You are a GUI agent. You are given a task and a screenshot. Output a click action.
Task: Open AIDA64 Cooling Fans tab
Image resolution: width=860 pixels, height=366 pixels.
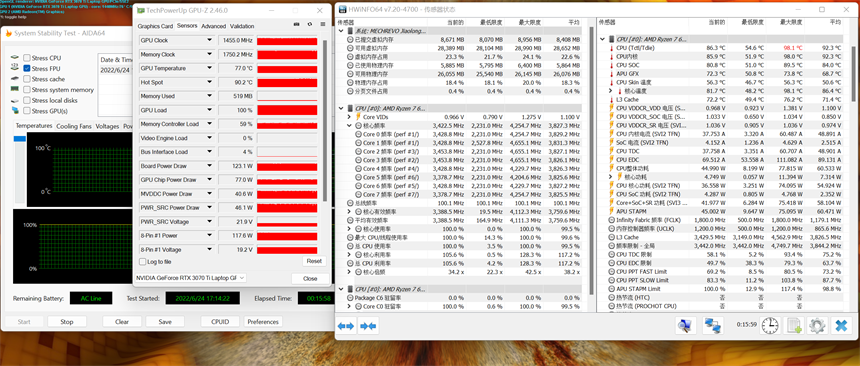click(74, 126)
